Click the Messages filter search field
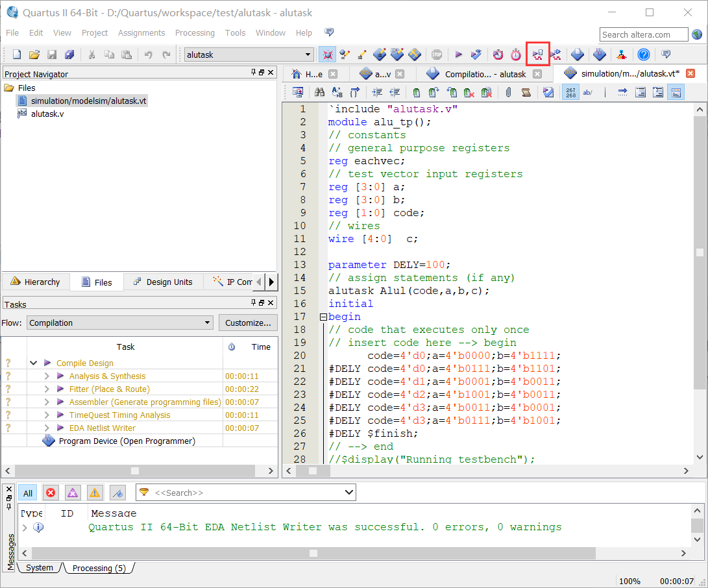 coord(246,492)
